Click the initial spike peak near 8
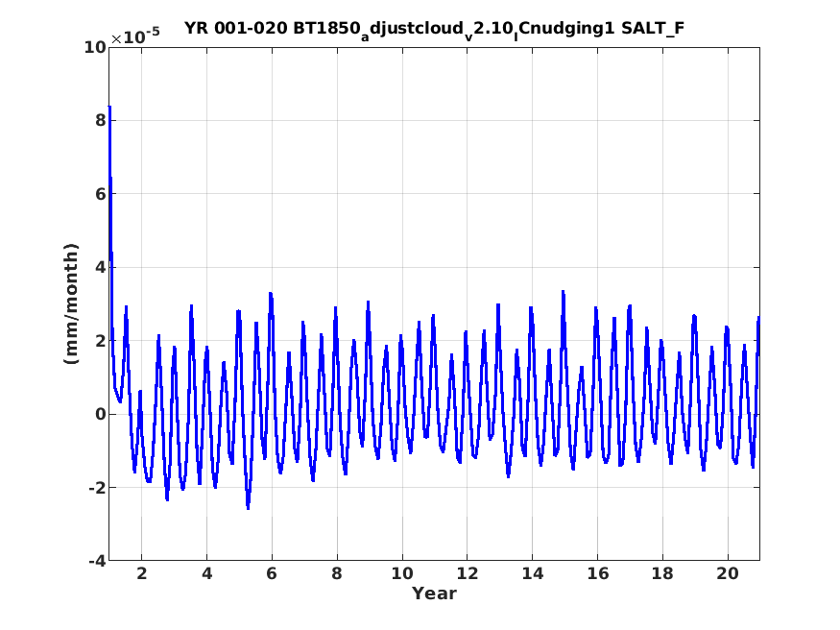Viewport: 840px width, 630px height. [x=109, y=108]
